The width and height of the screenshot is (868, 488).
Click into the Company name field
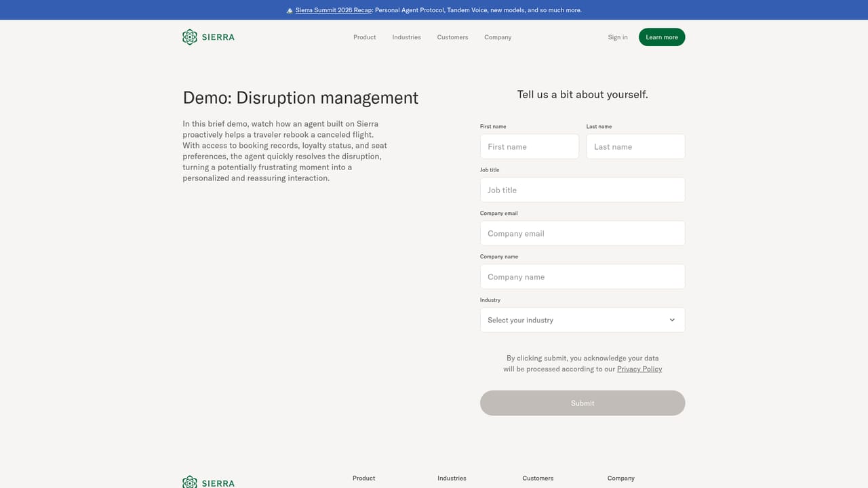583,277
